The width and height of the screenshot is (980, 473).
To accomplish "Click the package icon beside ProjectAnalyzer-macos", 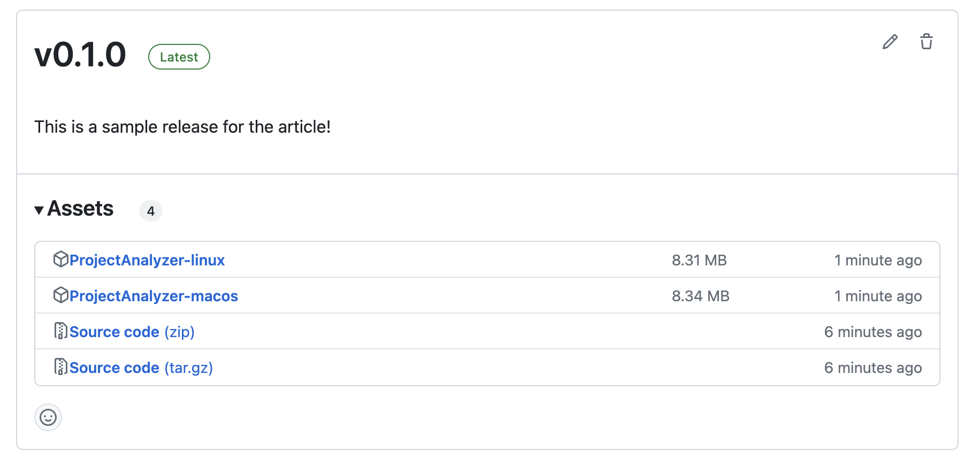I will click(x=60, y=295).
